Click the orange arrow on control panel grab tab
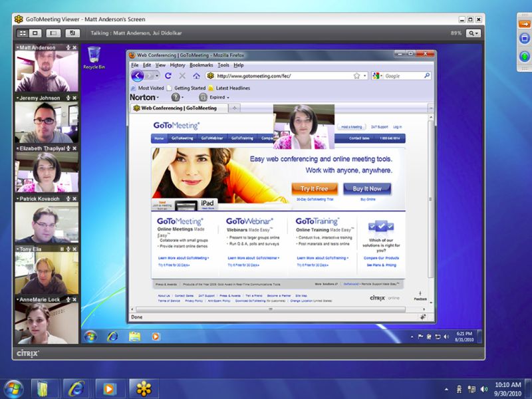Screen dimensions: 532x399 [524, 24]
